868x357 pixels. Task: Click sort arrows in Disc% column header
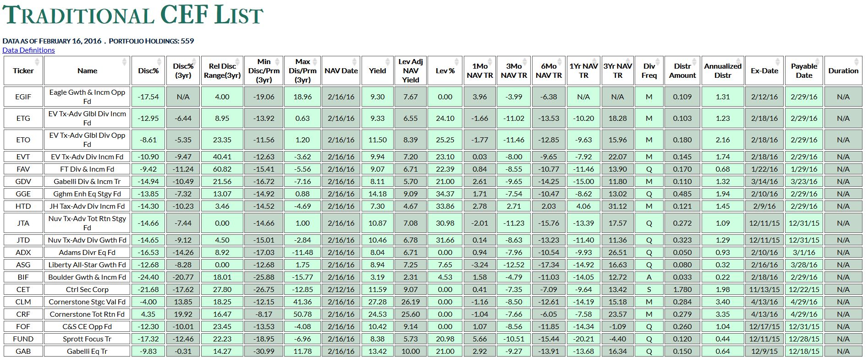(159, 62)
